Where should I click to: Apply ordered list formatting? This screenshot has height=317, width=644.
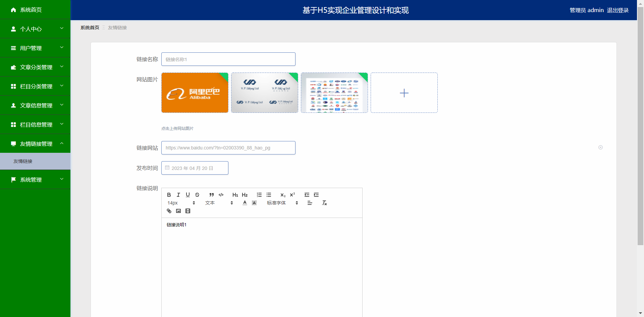259,195
